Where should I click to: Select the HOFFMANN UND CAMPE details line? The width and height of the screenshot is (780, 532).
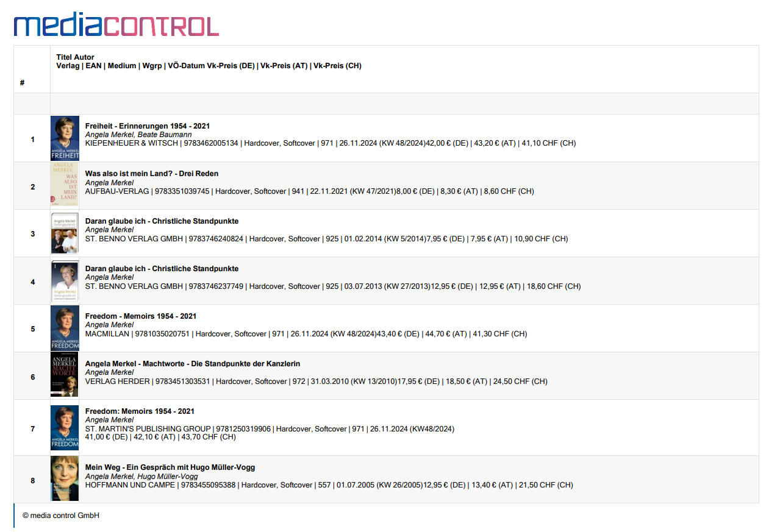coord(329,485)
